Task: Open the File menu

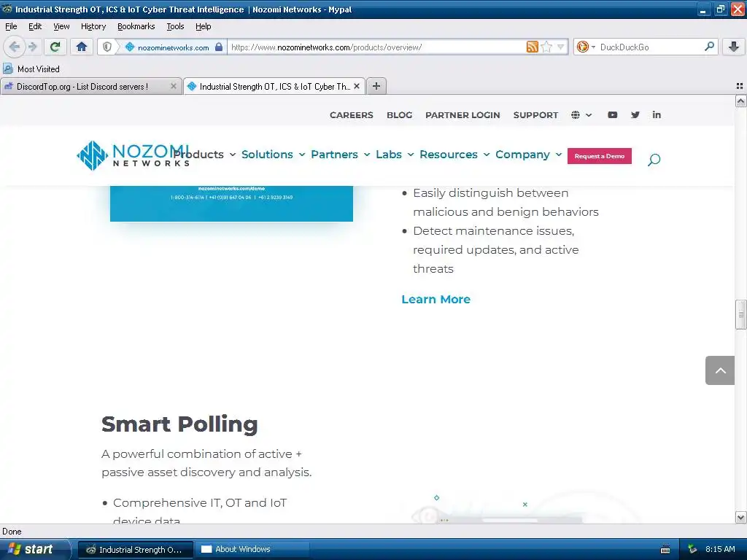Action: pos(11,26)
